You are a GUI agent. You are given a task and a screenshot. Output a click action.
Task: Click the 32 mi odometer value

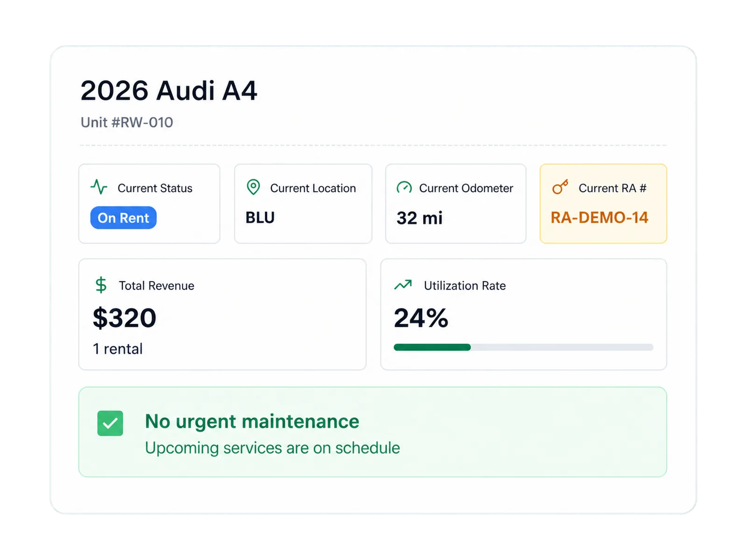[419, 218]
